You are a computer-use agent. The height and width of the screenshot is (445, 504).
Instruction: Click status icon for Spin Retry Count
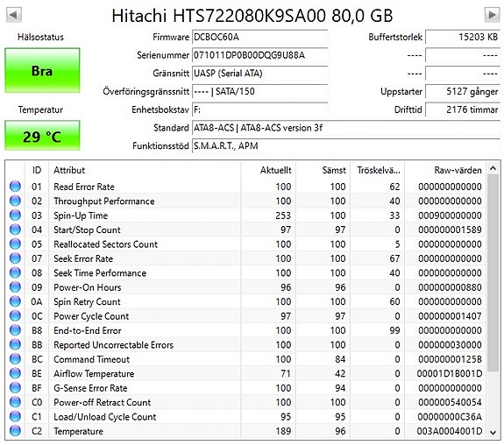(15, 301)
